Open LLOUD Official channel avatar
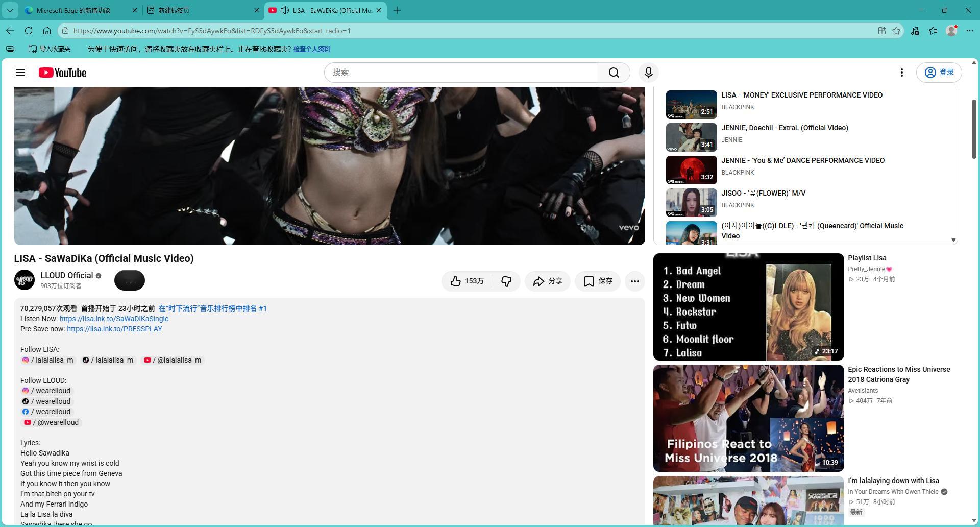The image size is (980, 527). pyautogui.click(x=24, y=280)
